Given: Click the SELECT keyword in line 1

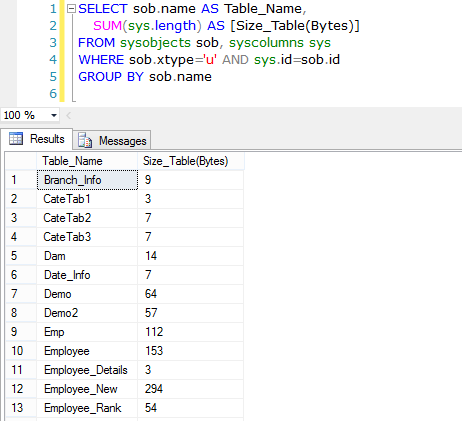Looking at the screenshot, I should pos(103,9).
